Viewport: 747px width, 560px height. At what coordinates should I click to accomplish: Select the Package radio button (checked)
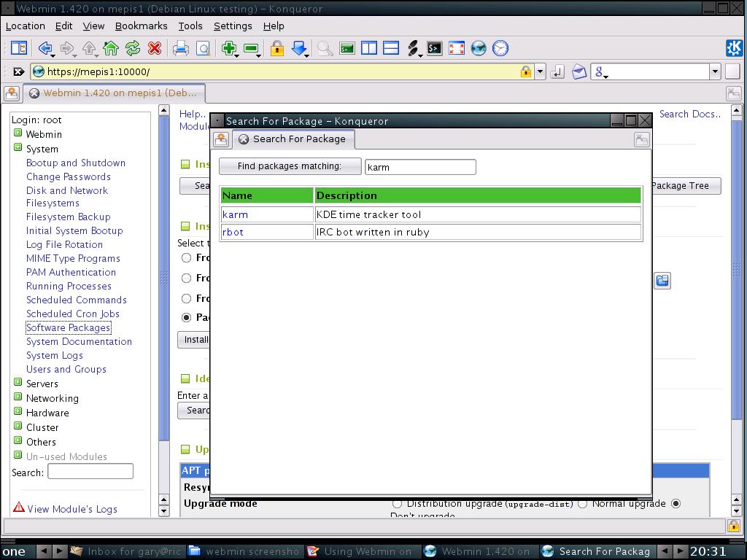point(186,317)
